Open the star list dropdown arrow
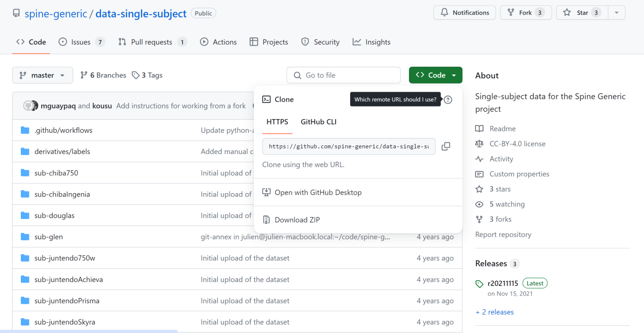 616,13
